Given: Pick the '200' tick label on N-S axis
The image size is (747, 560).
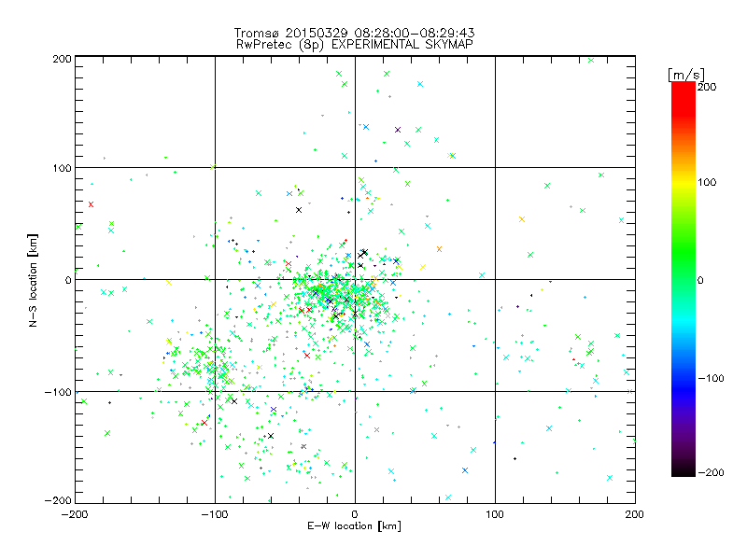Looking at the screenshot, I should (x=62, y=59).
